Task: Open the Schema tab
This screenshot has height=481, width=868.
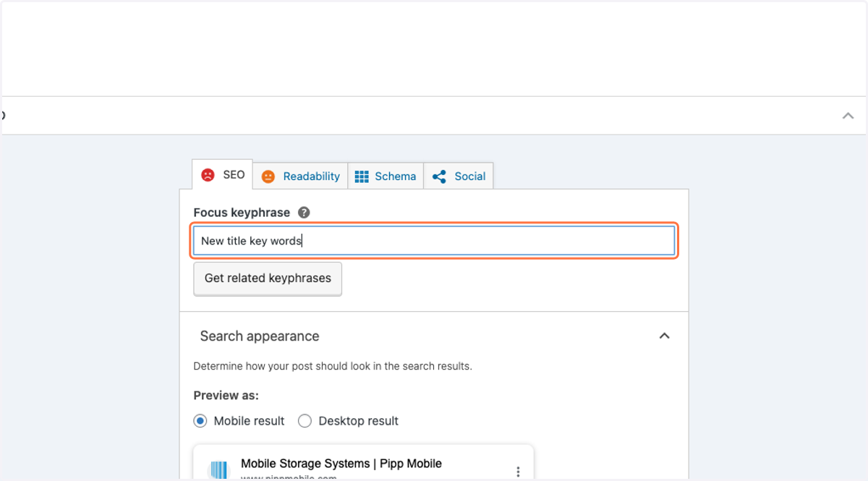Action: [386, 176]
